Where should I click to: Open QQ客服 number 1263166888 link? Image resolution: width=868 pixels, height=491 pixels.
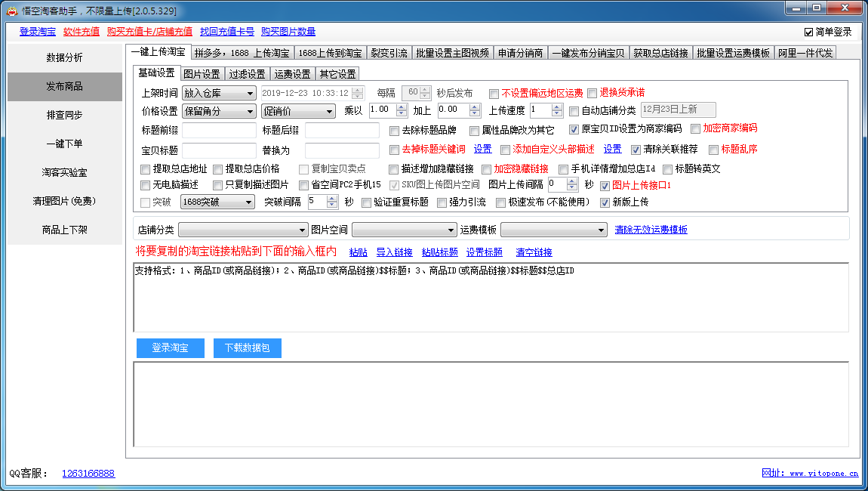[x=88, y=474]
